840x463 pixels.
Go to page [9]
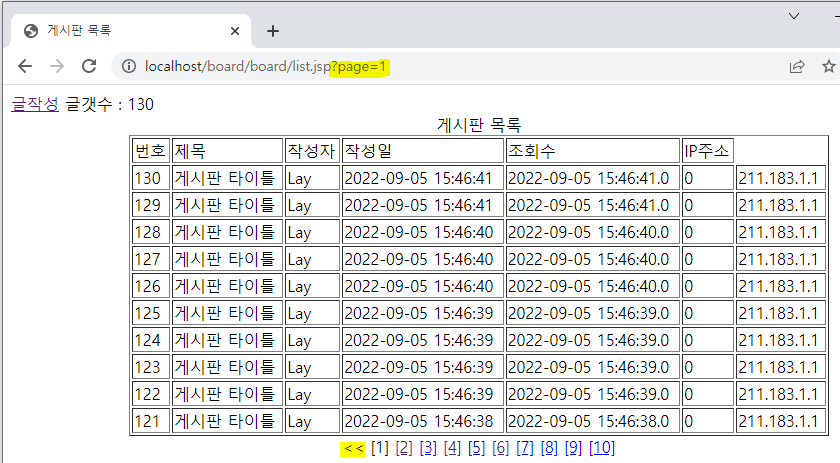(573, 448)
